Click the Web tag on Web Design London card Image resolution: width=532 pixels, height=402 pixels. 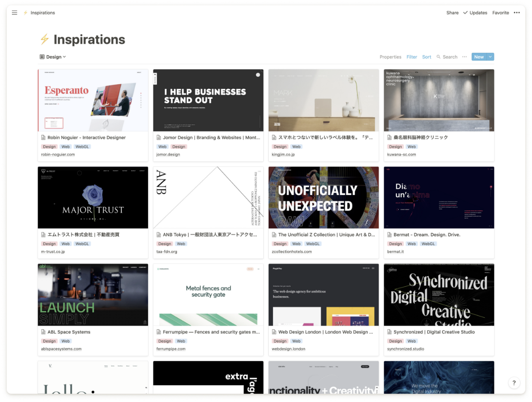coord(297,341)
